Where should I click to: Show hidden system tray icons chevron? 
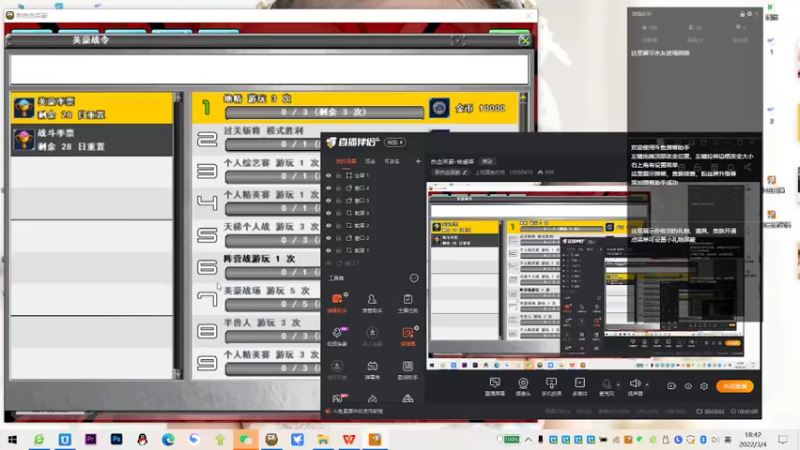[x=528, y=439]
